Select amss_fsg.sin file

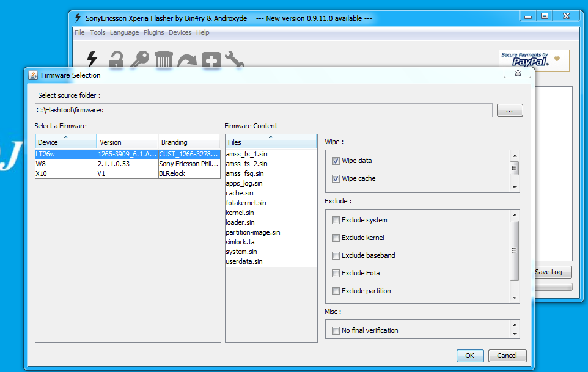point(271,173)
